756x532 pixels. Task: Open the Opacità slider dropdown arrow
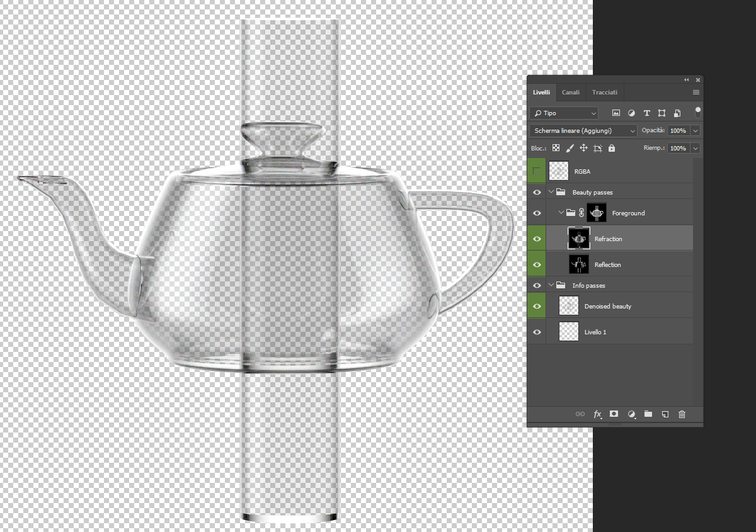[x=696, y=130]
